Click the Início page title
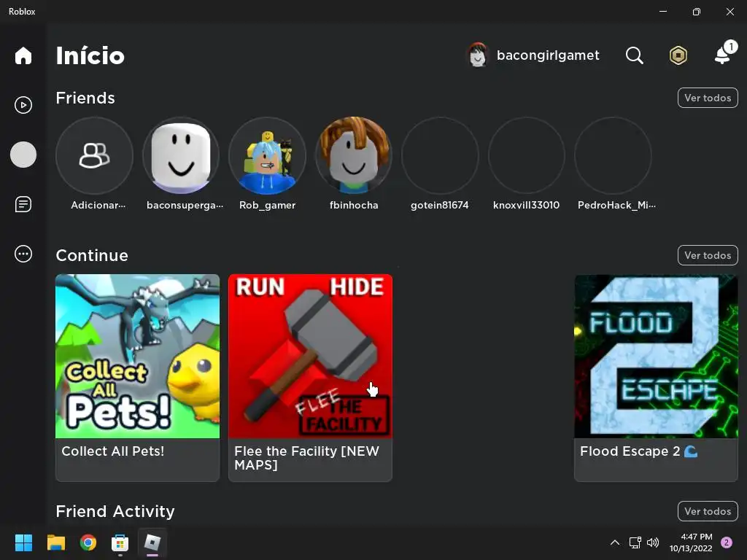 (90, 55)
